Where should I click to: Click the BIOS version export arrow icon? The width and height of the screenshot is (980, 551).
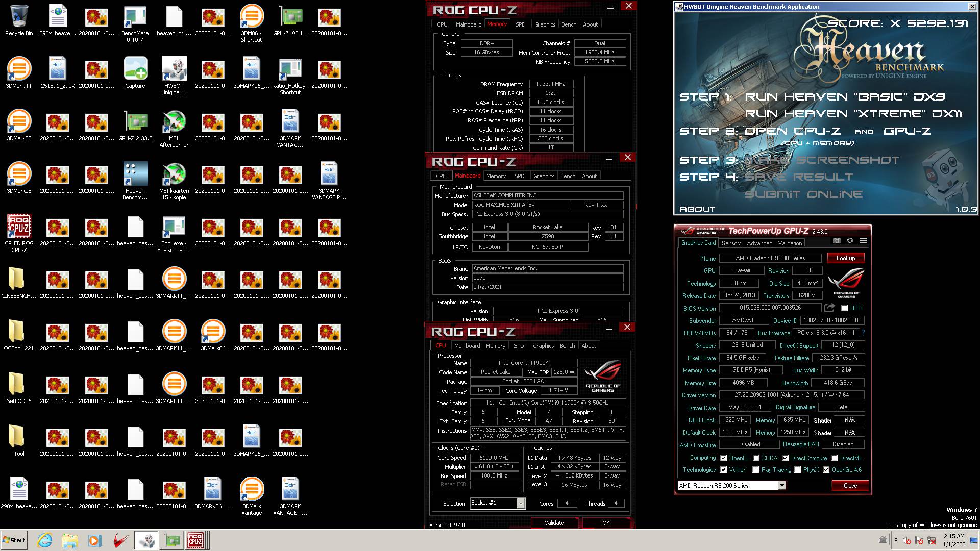coord(829,308)
